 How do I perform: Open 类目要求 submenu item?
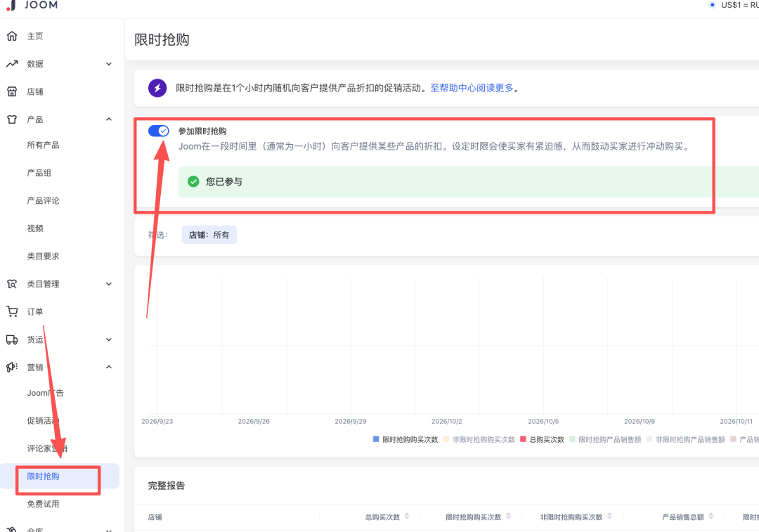[43, 256]
